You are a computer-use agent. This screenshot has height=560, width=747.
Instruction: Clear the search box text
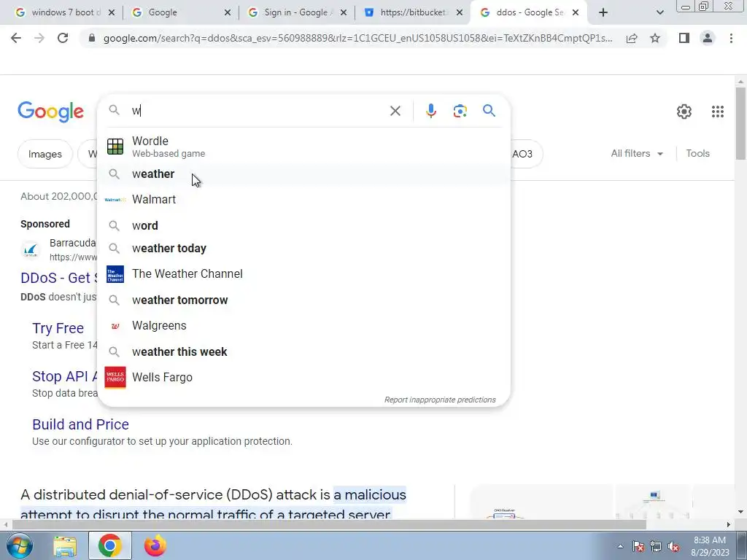(x=395, y=111)
